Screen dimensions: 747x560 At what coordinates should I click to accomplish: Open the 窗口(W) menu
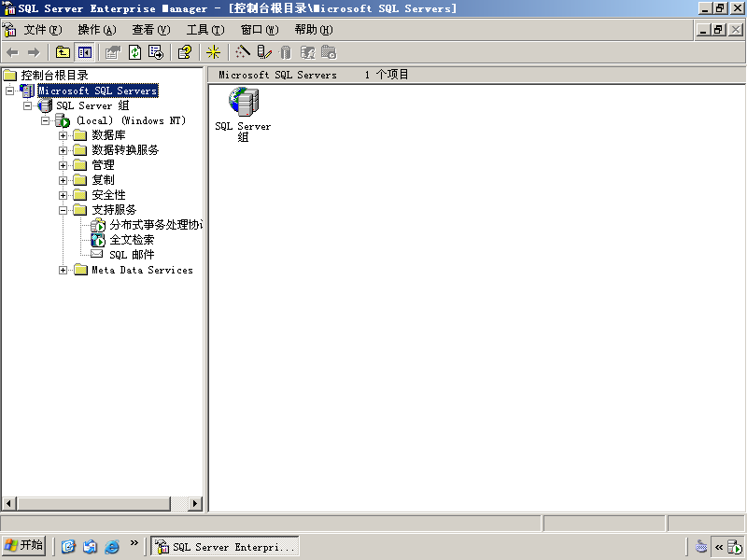pos(260,30)
